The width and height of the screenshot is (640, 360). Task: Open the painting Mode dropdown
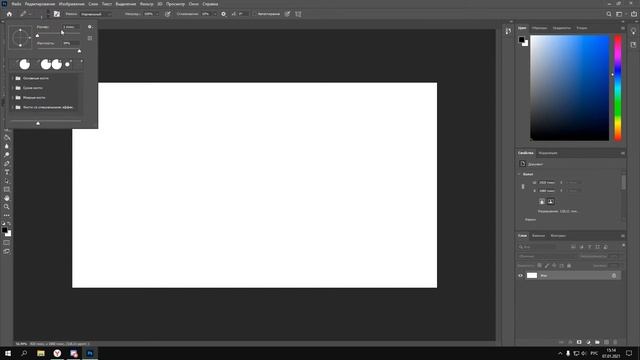tap(96, 14)
